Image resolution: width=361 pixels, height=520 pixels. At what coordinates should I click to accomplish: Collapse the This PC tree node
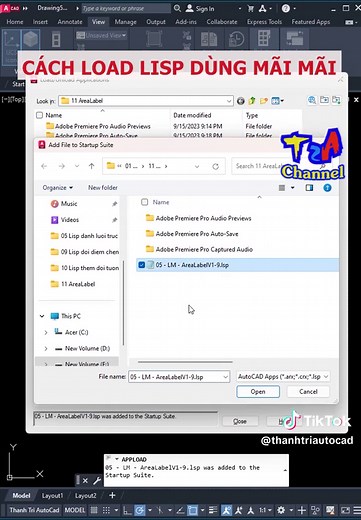(42, 316)
